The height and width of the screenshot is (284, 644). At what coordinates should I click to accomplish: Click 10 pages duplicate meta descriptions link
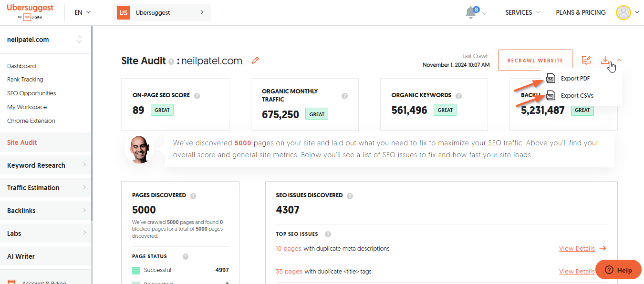click(x=289, y=249)
